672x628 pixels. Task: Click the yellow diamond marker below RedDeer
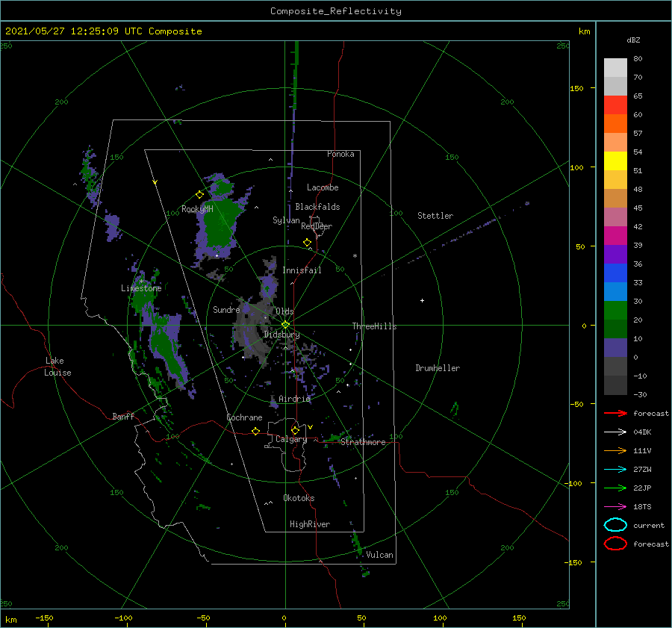[308, 243]
